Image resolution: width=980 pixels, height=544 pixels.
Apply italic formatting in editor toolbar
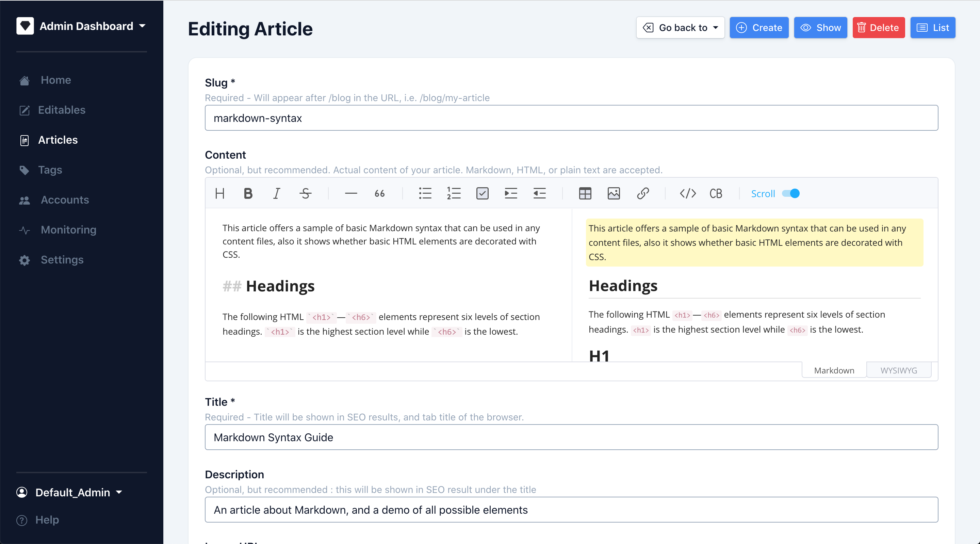(x=277, y=193)
